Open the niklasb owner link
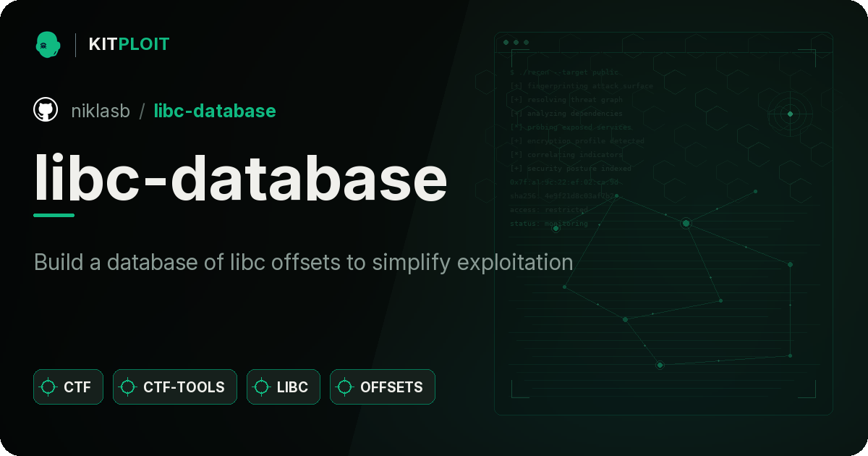The height and width of the screenshot is (456, 868). 101,111
